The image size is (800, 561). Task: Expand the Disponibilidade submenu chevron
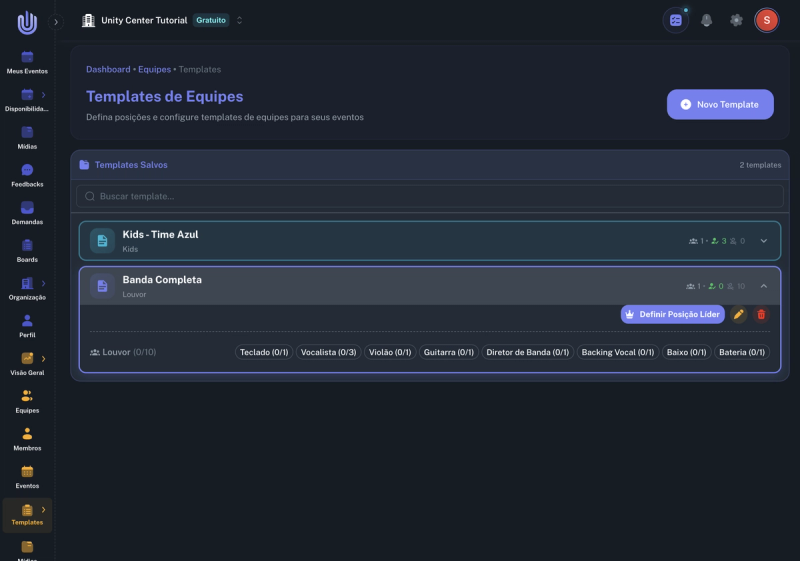[x=43, y=95]
